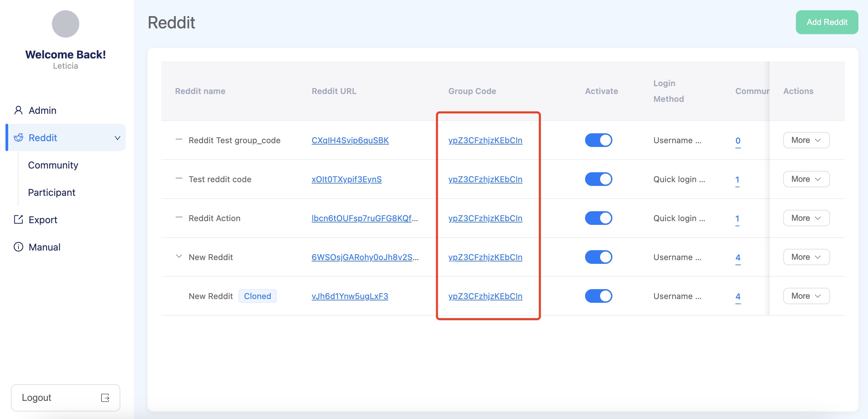
Task: Click the gray profile avatar circle
Action: [66, 24]
